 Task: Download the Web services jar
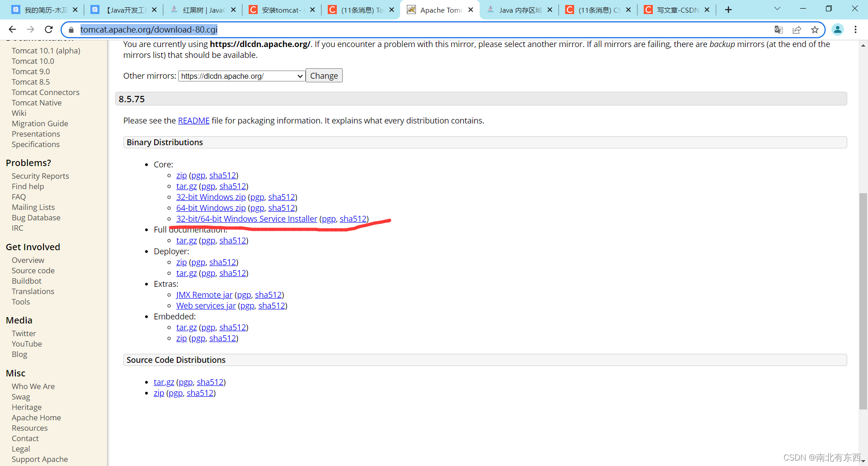tap(206, 306)
